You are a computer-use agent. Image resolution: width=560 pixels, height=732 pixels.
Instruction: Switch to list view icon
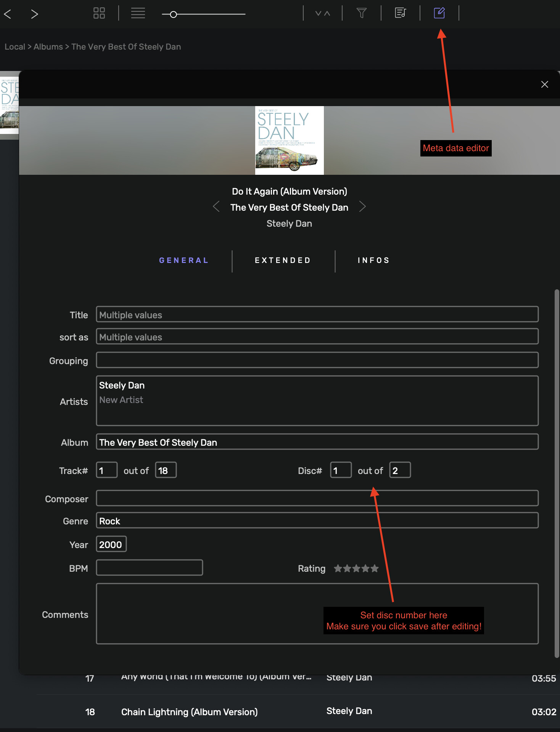pyautogui.click(x=138, y=13)
